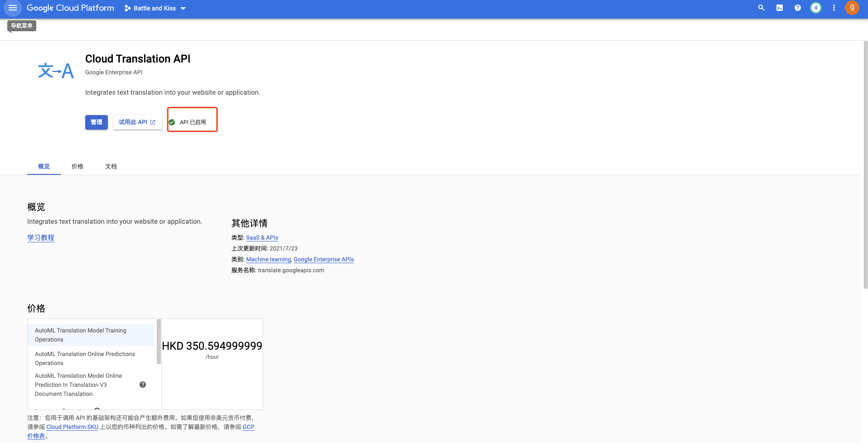Click the pricing list scrollbar
Image resolution: width=868 pixels, height=443 pixels.
click(x=159, y=342)
